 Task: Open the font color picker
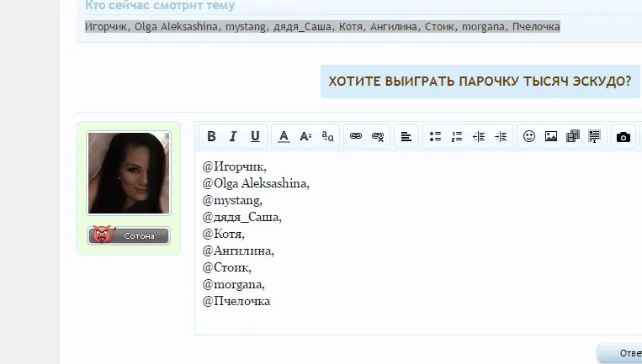pos(284,136)
